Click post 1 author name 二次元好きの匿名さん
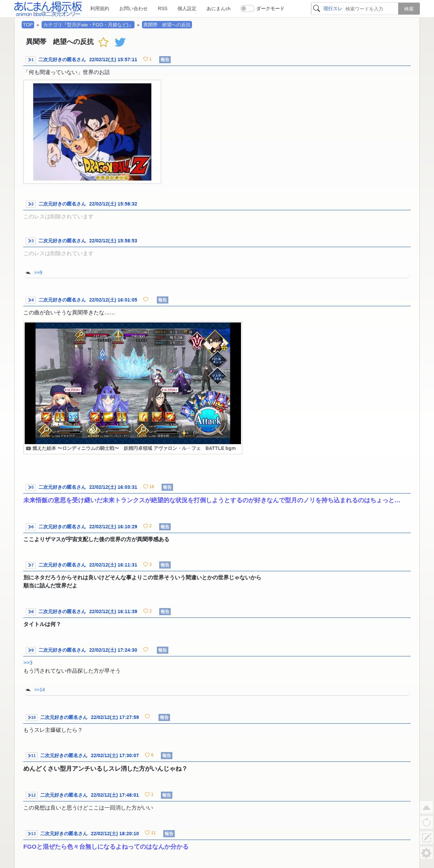434x868 pixels. [x=62, y=60]
